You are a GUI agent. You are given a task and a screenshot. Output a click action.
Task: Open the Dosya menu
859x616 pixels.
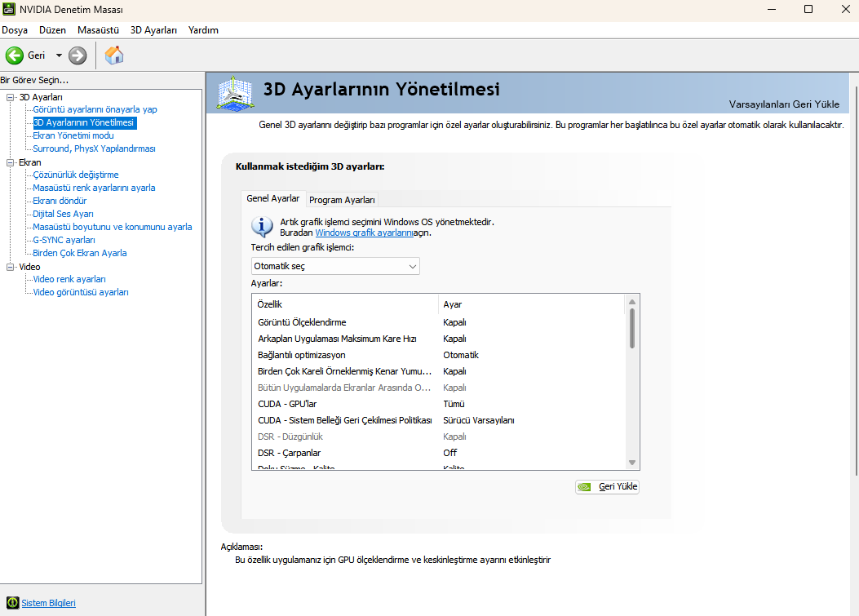coord(15,30)
